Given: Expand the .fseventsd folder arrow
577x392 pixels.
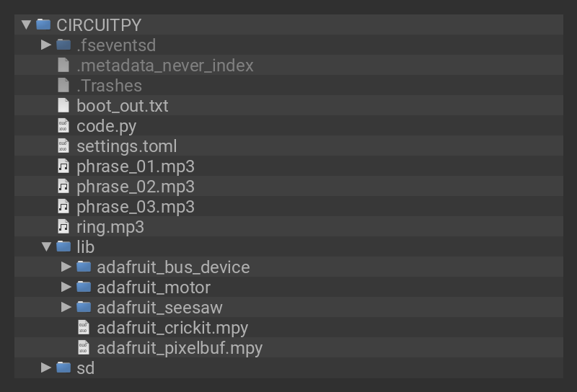Looking at the screenshot, I should pos(46,45).
